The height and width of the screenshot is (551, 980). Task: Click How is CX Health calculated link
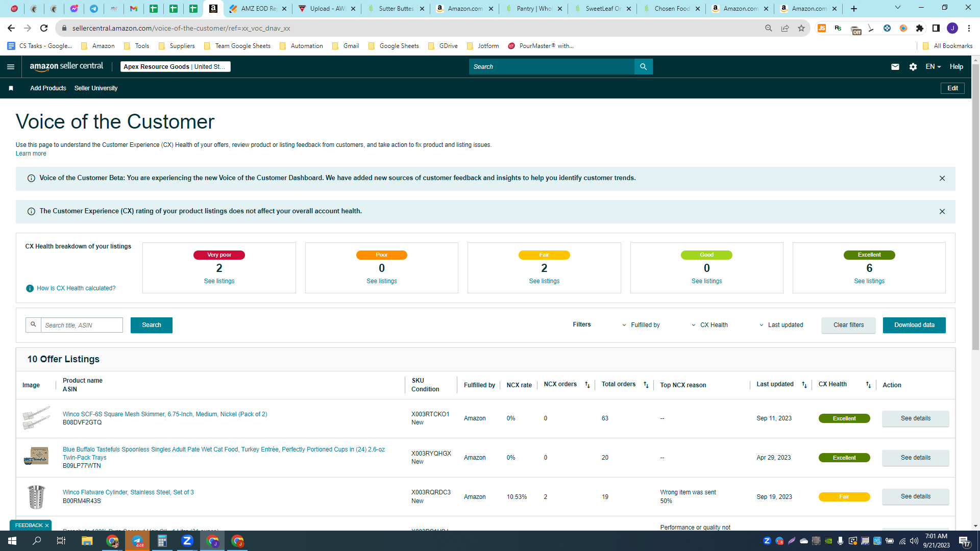[x=76, y=289]
